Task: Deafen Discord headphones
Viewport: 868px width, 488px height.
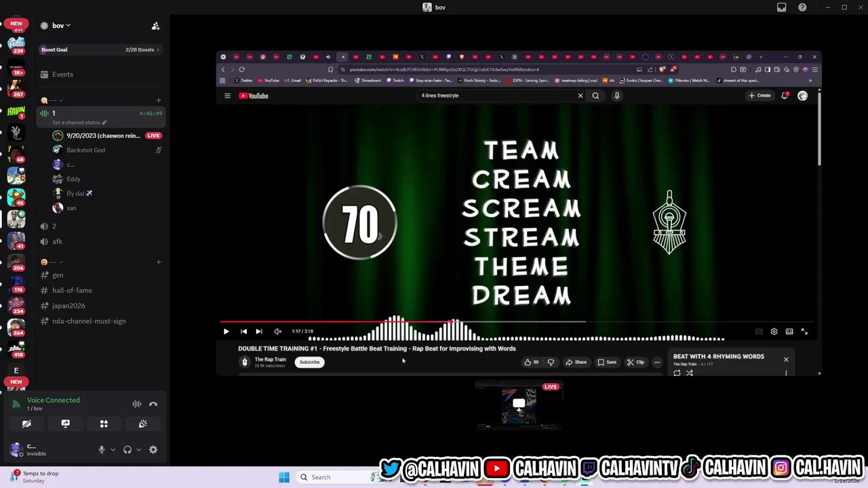Action: pyautogui.click(x=127, y=449)
